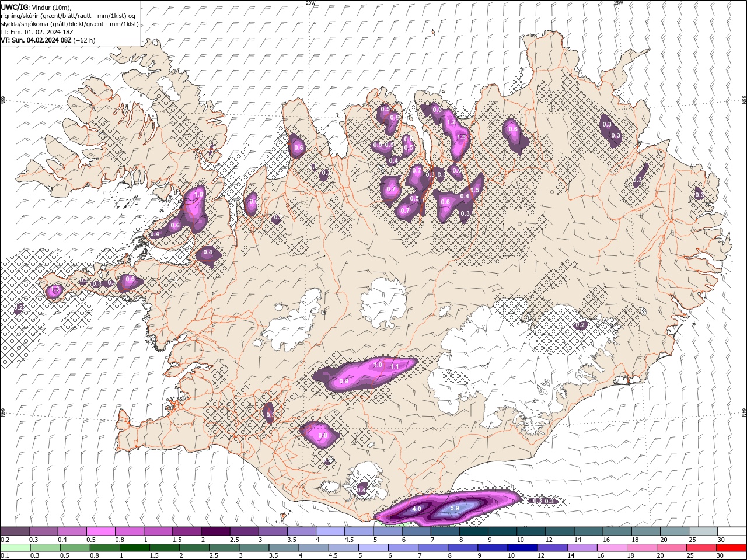Click the 'rigning/skúrir' legend description line

pyautogui.click(x=68, y=15)
